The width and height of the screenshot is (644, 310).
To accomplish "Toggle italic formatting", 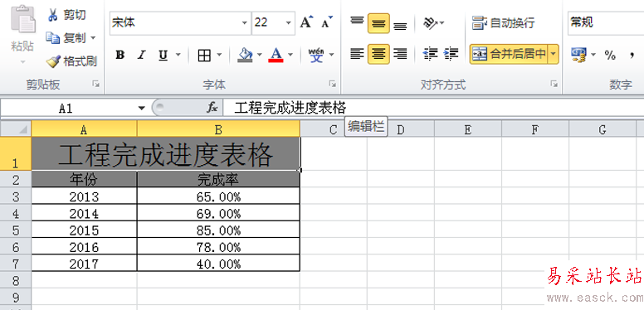I will pyautogui.click(x=142, y=55).
